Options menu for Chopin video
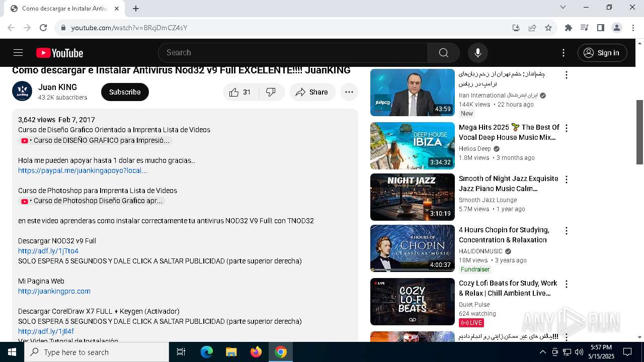The width and height of the screenshot is (644, 362). 567,231
